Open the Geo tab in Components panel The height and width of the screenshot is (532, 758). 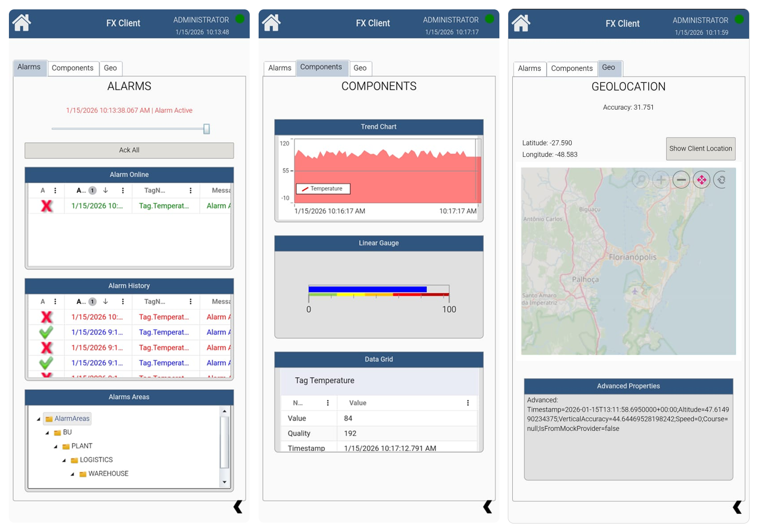[360, 68]
